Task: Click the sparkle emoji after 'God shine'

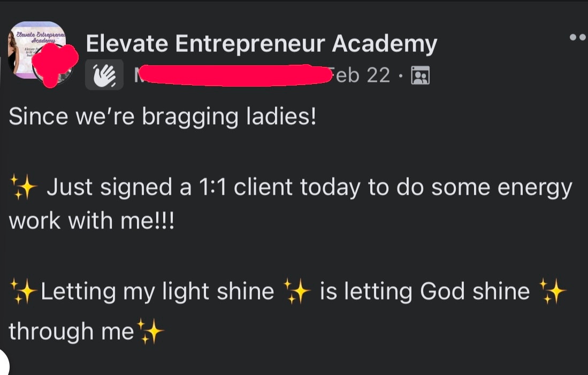Action: tap(553, 292)
